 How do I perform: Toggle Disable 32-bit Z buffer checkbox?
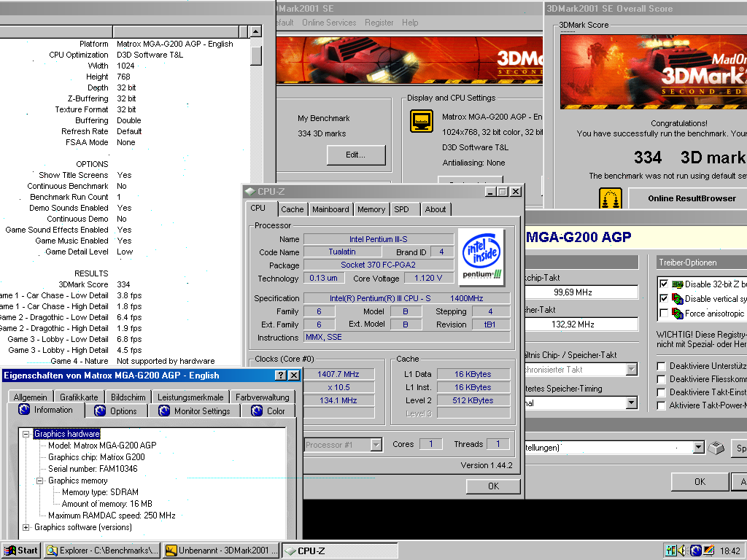coord(663,284)
